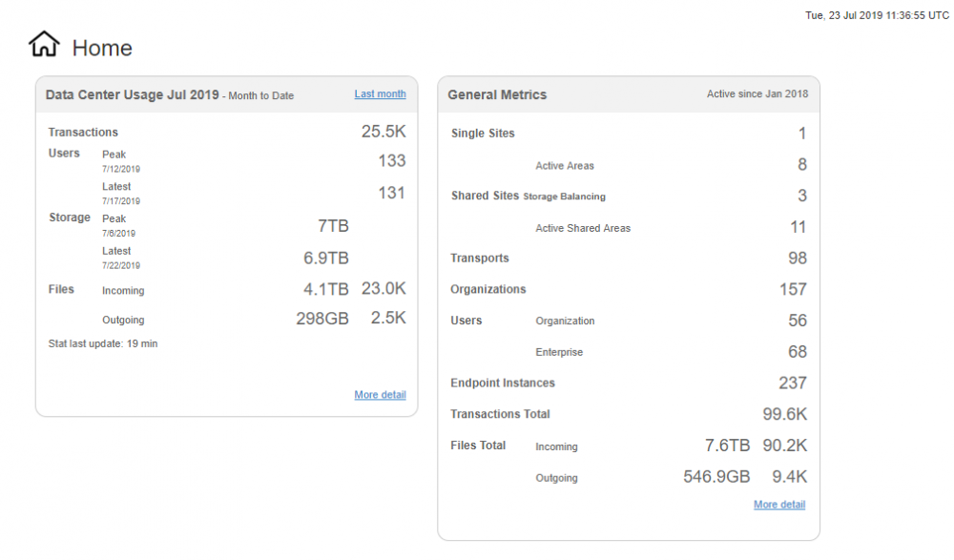Click the latest storage value 6.9TB
Screen dimensions: 954x560
[325, 258]
